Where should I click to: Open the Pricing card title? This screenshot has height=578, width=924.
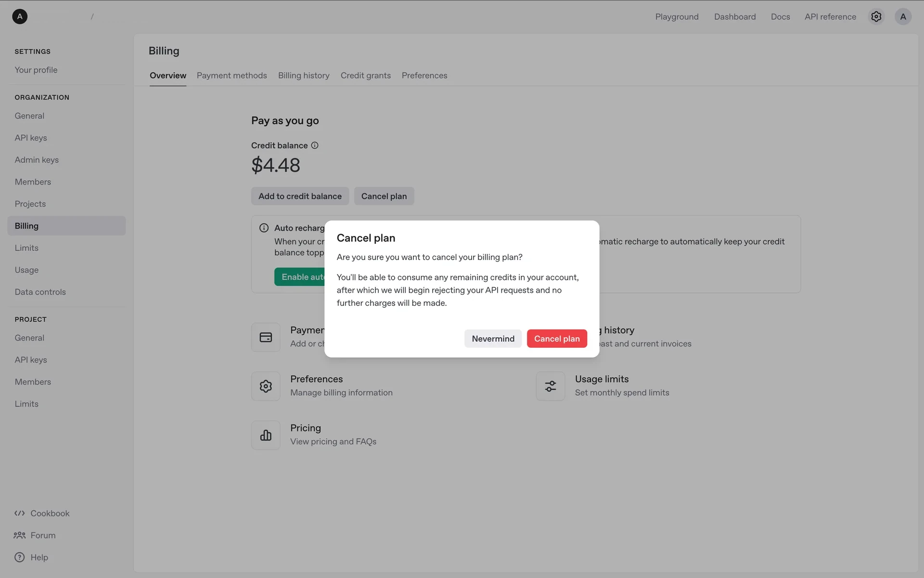pyautogui.click(x=306, y=428)
